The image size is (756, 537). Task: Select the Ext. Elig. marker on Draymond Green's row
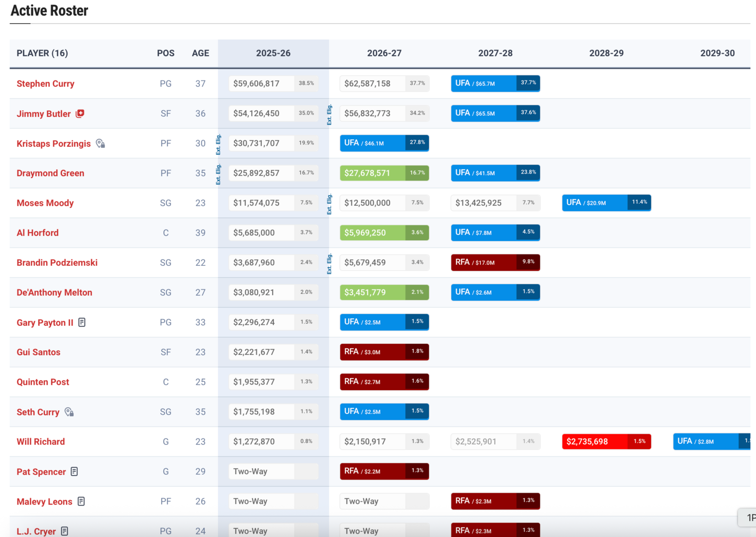(218, 173)
